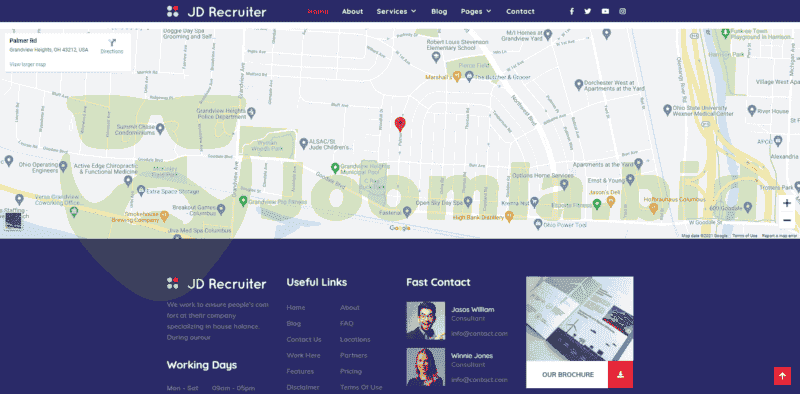This screenshot has width=800, height=394.
Task: Click the red back-to-top arrow button
Action: pyautogui.click(x=782, y=376)
